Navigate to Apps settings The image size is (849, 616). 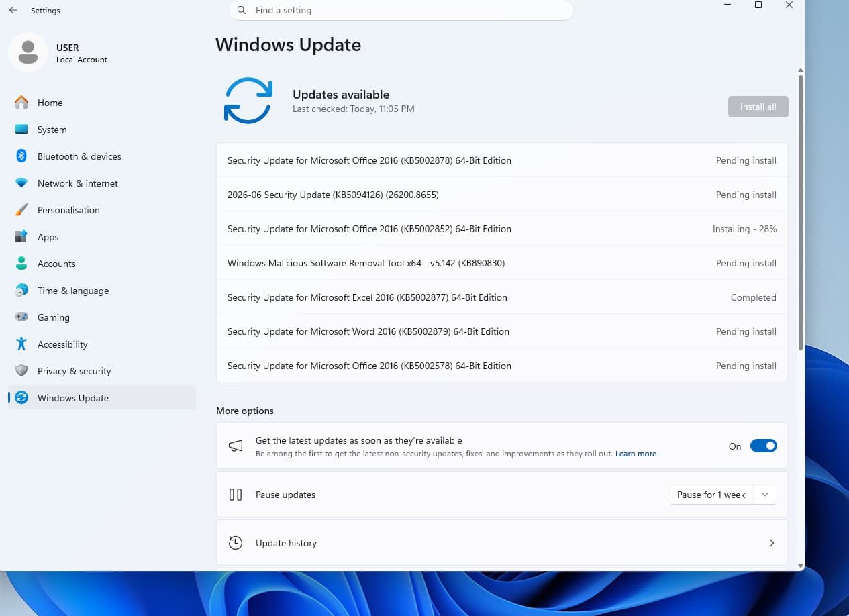(102, 237)
